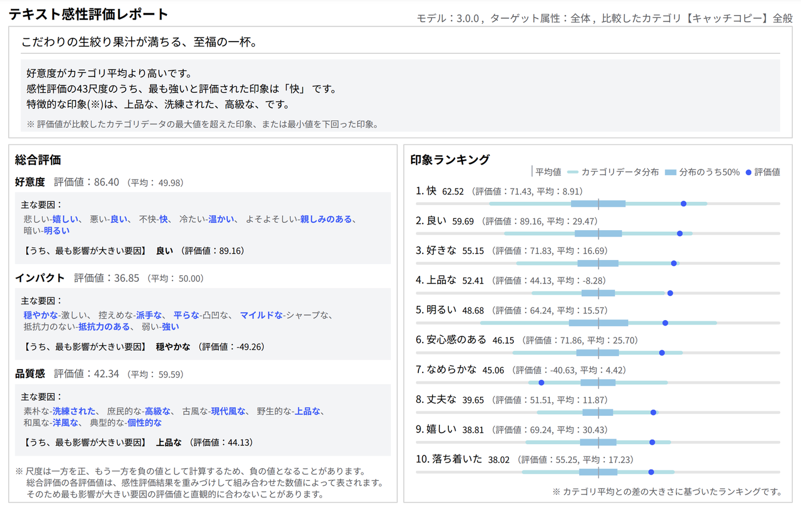Click the 温かい link in 好意度 factors
This screenshot has height=532, width=801.
click(221, 219)
